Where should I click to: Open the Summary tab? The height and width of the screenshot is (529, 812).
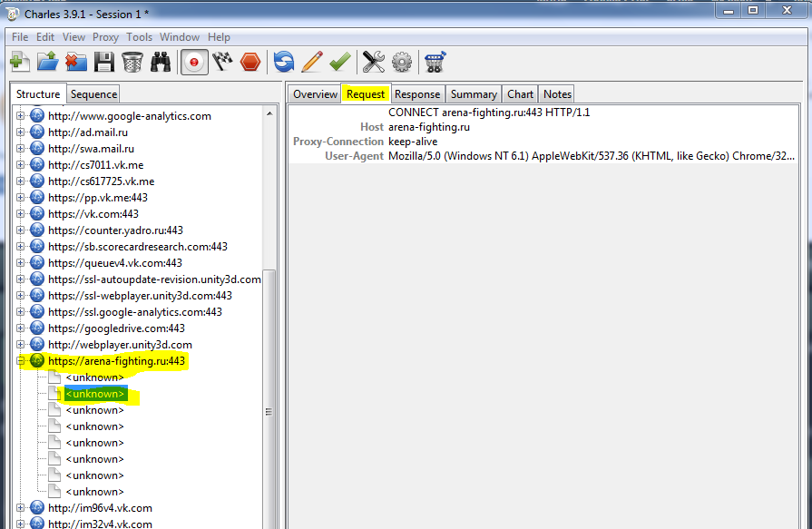474,94
